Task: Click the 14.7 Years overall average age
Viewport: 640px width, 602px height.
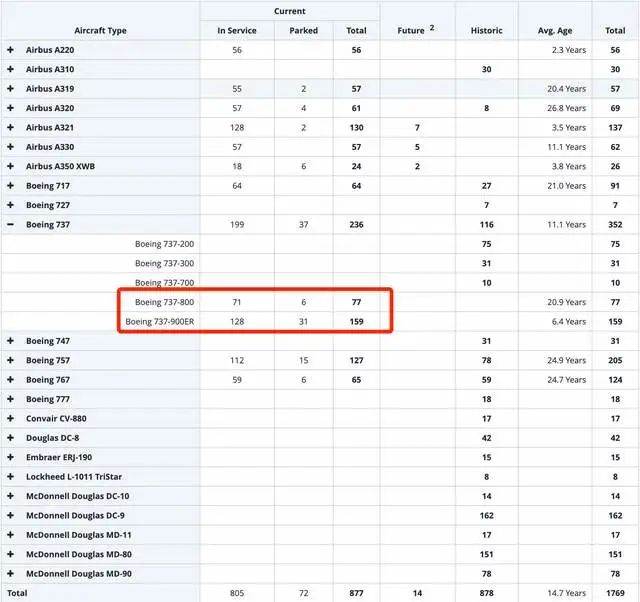Action: pos(567,593)
